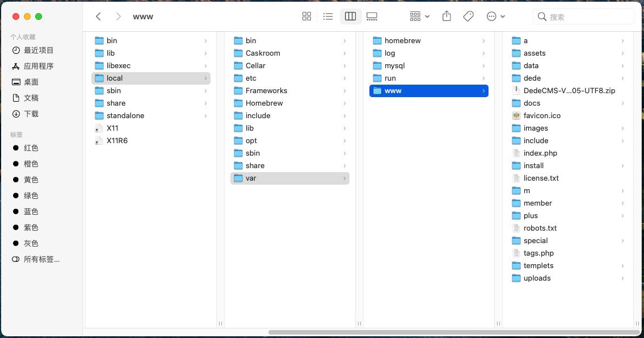Select the Homebrew folder icon in second column
The image size is (644, 338).
pos(238,103)
